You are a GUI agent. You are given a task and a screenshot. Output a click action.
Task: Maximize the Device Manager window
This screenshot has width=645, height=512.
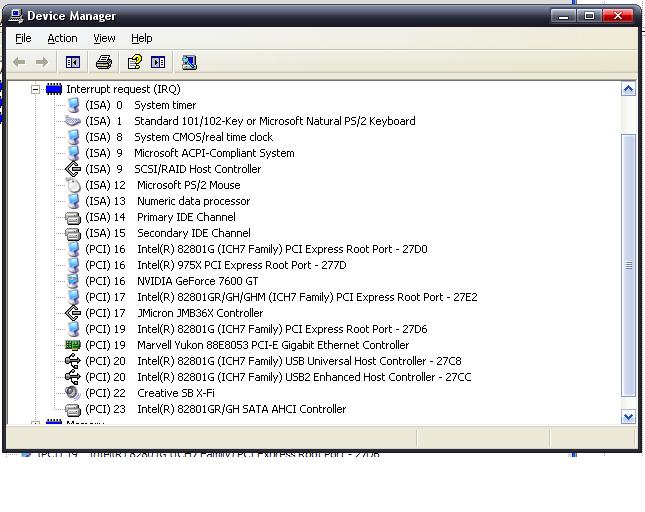(x=589, y=16)
